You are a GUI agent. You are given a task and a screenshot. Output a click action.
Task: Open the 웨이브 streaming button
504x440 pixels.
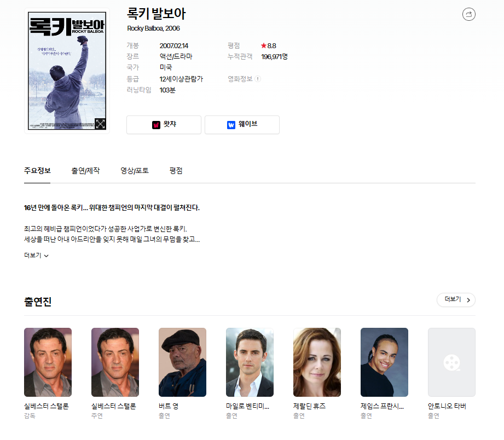pyautogui.click(x=242, y=125)
